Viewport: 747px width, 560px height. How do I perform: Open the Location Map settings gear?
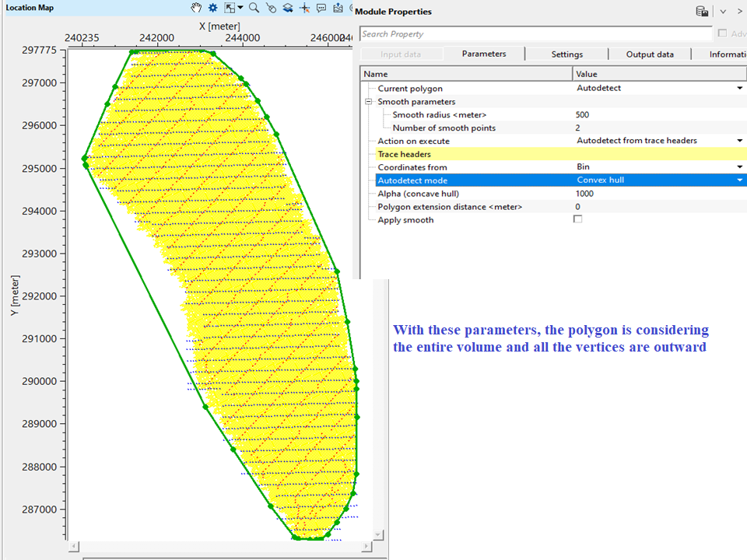[x=212, y=8]
